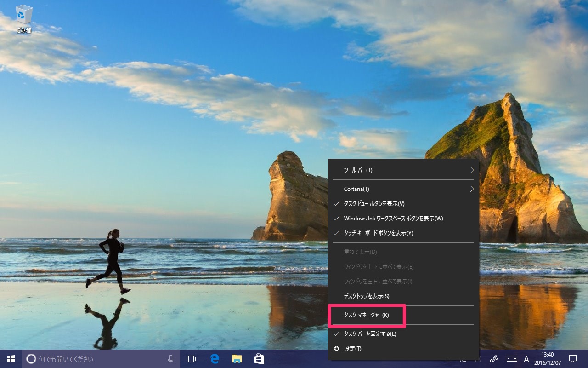Activate the Cortana microphone icon
This screenshot has height=368, width=588.
pos(170,359)
